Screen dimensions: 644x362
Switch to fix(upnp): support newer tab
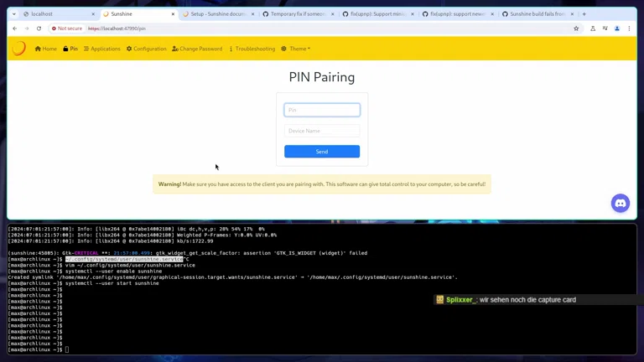click(458, 14)
